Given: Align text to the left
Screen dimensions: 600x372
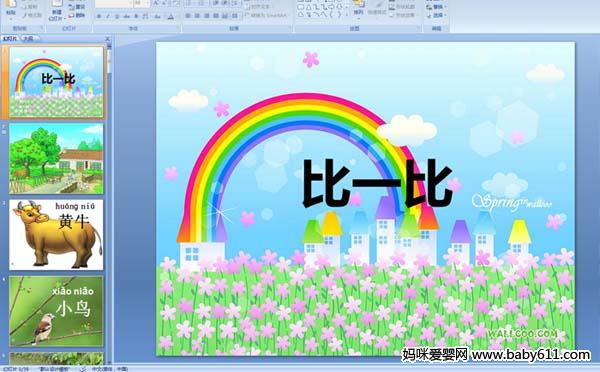Looking at the screenshot, I should pyautogui.click(x=188, y=16).
